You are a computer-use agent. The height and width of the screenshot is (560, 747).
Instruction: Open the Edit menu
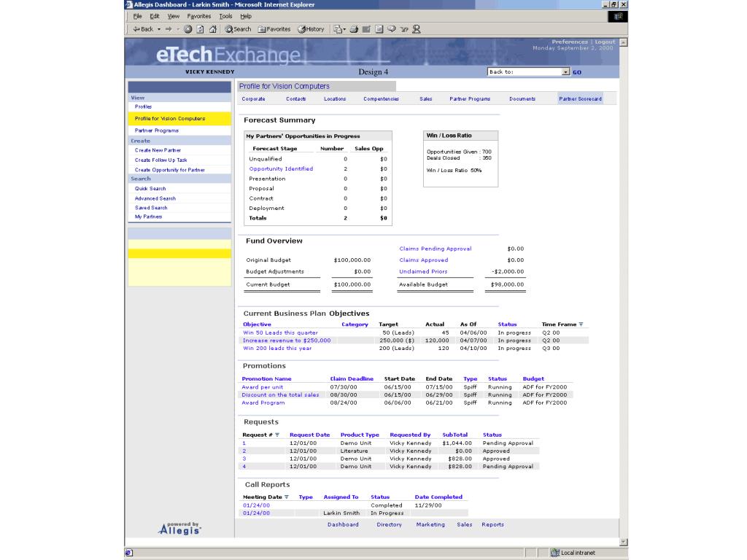click(x=155, y=16)
